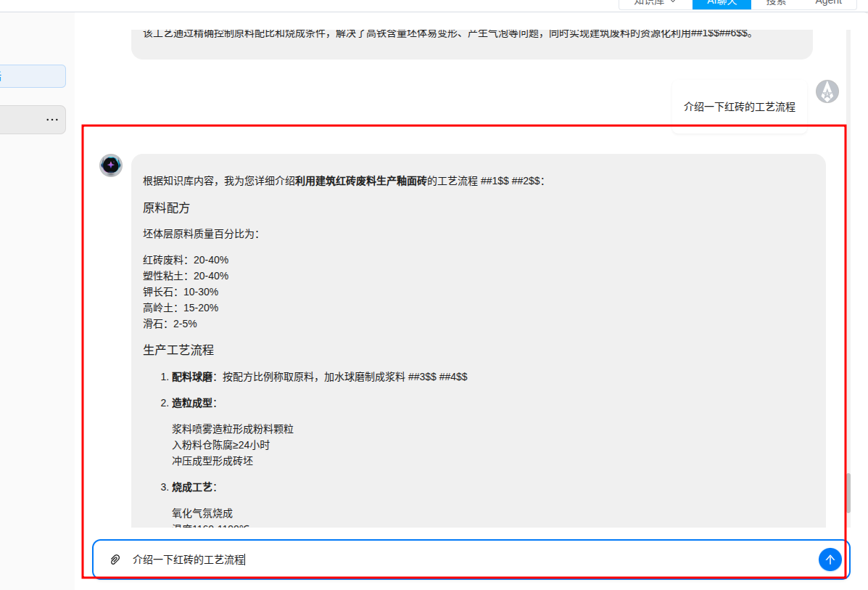Click the sent message bubble beside user avatar
Viewport: 868px width, 590px height.
[739, 107]
